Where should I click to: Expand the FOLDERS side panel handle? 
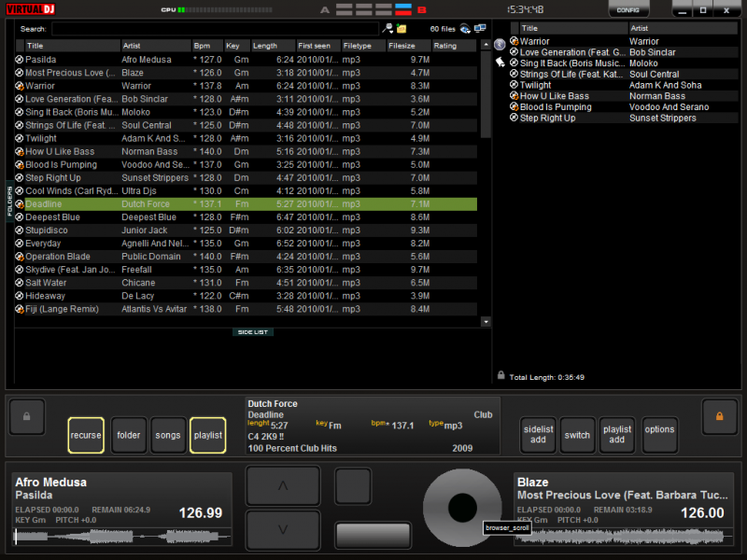pos(9,201)
